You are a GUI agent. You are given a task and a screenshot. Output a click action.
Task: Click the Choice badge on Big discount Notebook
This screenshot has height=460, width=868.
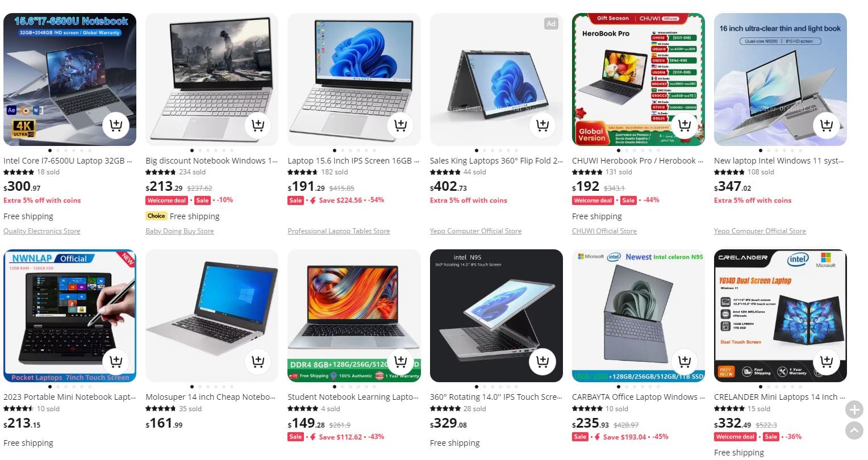coord(156,216)
